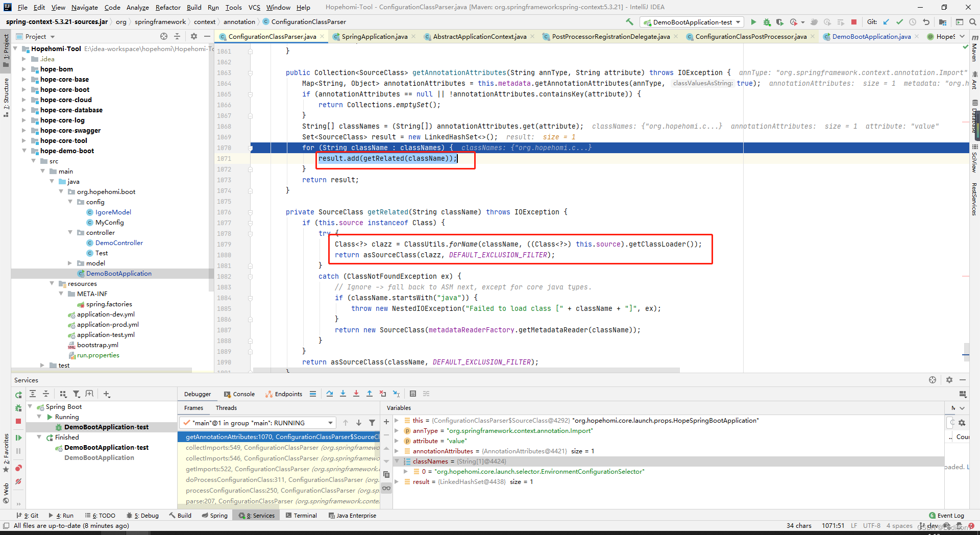Open Evaluate Expression calculator icon
The height and width of the screenshot is (535, 980).
pyautogui.click(x=413, y=394)
